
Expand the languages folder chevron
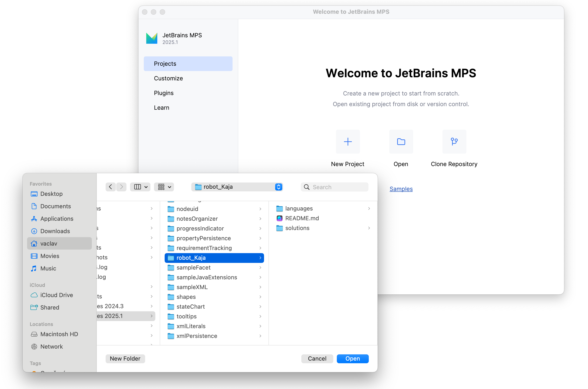pyautogui.click(x=369, y=209)
